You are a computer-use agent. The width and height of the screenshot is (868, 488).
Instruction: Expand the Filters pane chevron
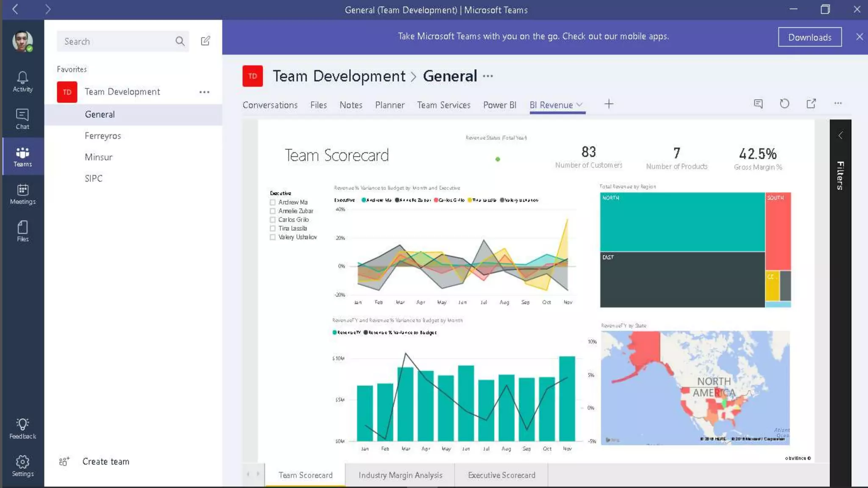pyautogui.click(x=840, y=136)
